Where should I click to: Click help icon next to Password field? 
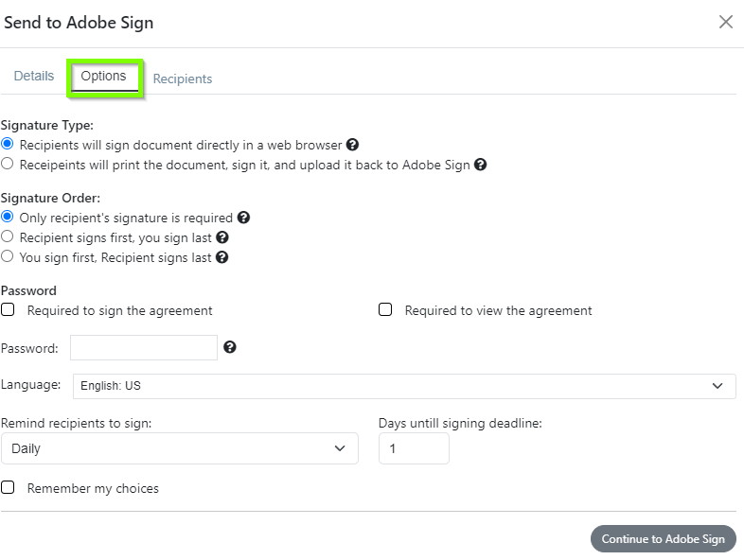[x=230, y=347]
